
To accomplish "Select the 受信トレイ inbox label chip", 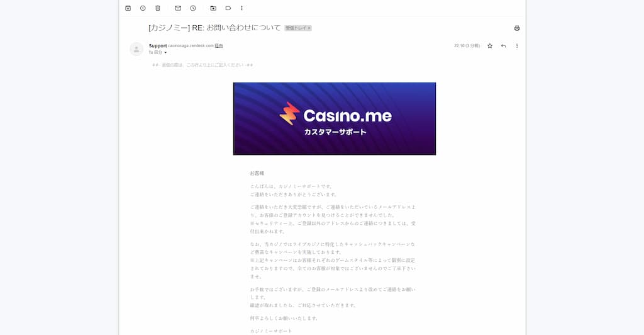I will pyautogui.click(x=296, y=28).
